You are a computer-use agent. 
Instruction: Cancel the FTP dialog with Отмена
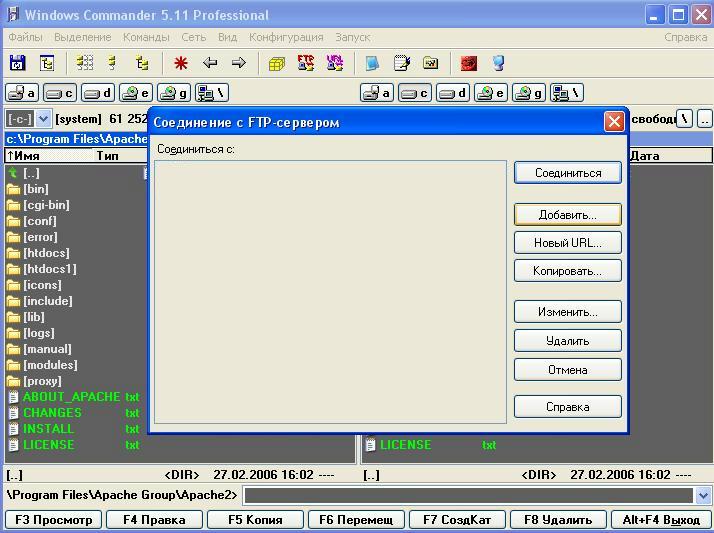click(568, 370)
